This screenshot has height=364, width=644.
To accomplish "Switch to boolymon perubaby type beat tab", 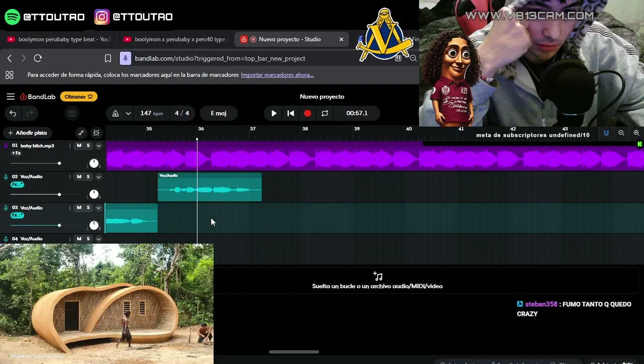I will [x=59, y=39].
